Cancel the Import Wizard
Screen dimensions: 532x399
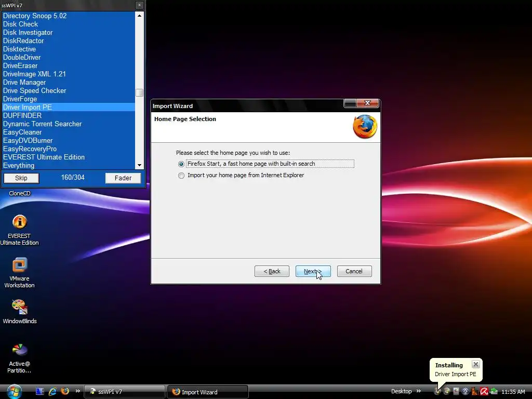tap(354, 271)
